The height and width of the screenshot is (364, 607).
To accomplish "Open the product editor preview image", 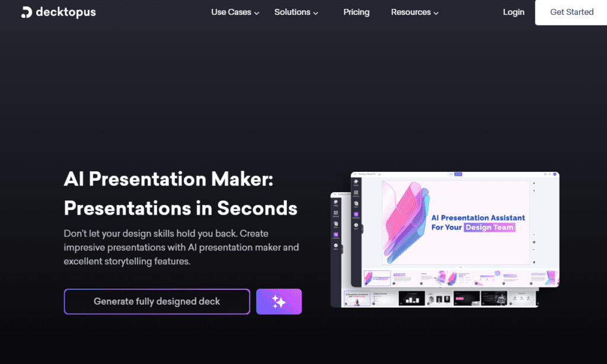I will (x=445, y=240).
